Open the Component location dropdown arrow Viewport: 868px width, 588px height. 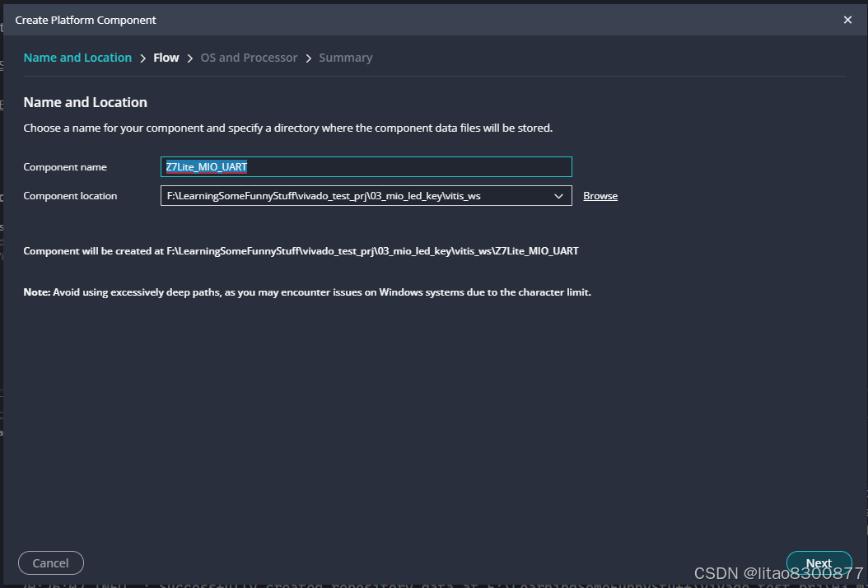558,196
